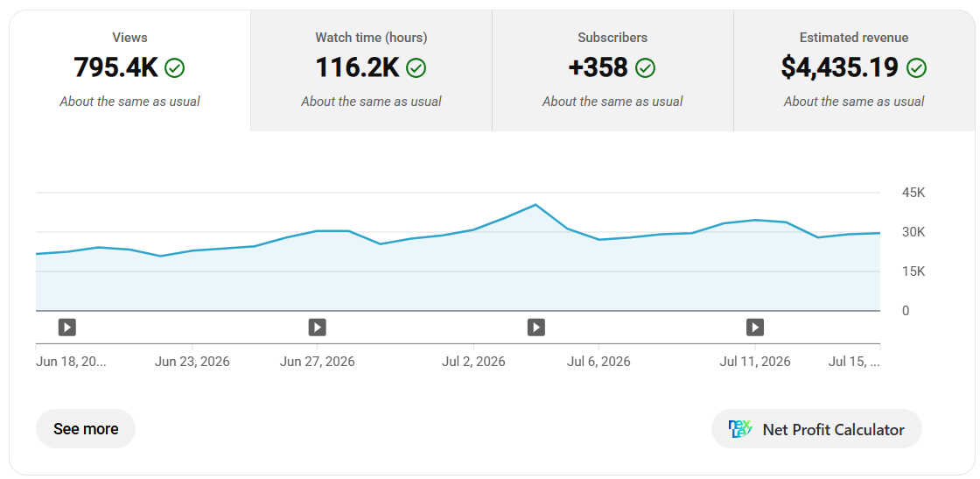Click the green checkmark beside 116.2K watch time
Image resolution: width=980 pixels, height=479 pixels.
pos(416,68)
